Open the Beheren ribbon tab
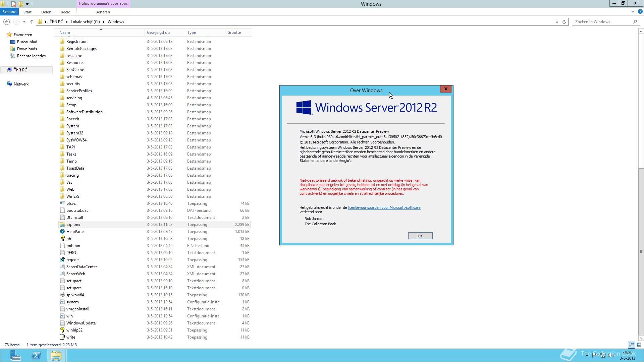Viewport: 644px width, 362px height. 103,12
